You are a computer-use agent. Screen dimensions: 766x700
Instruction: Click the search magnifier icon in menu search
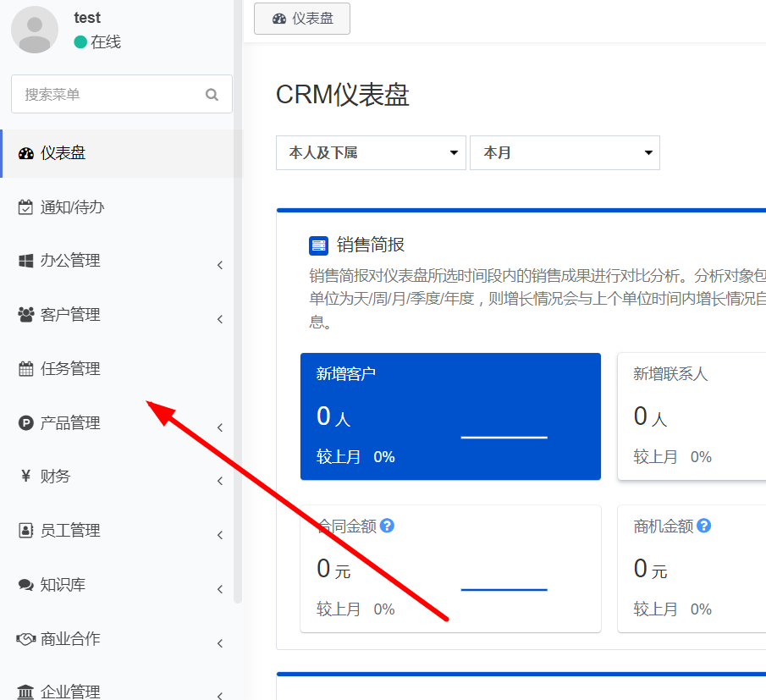(212, 94)
